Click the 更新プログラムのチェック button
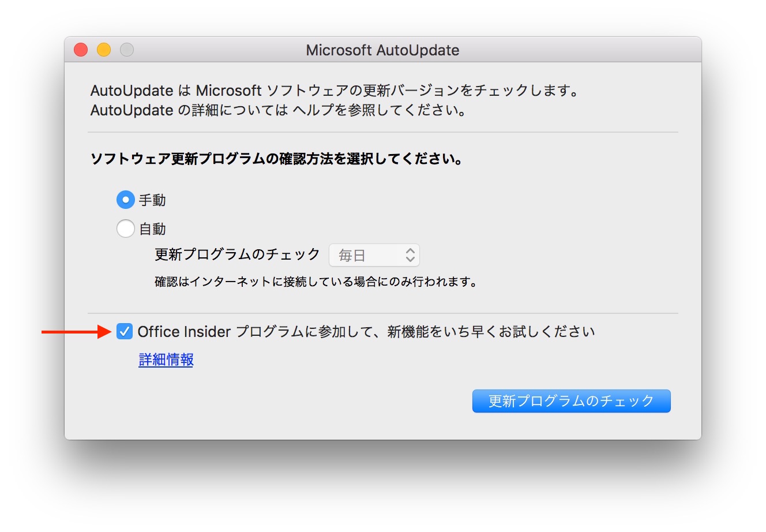This screenshot has height=532, width=766. [571, 401]
